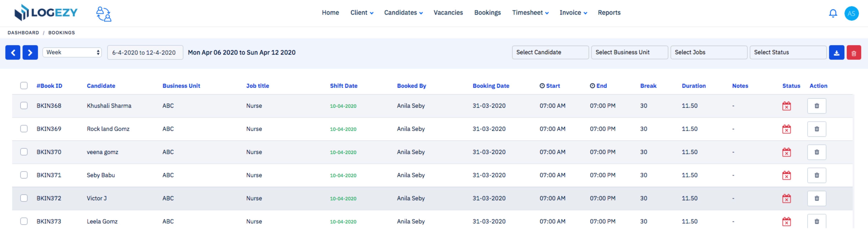Screen dimensions: 868x237
Task: Expand the Invoice menu
Action: coord(573,13)
